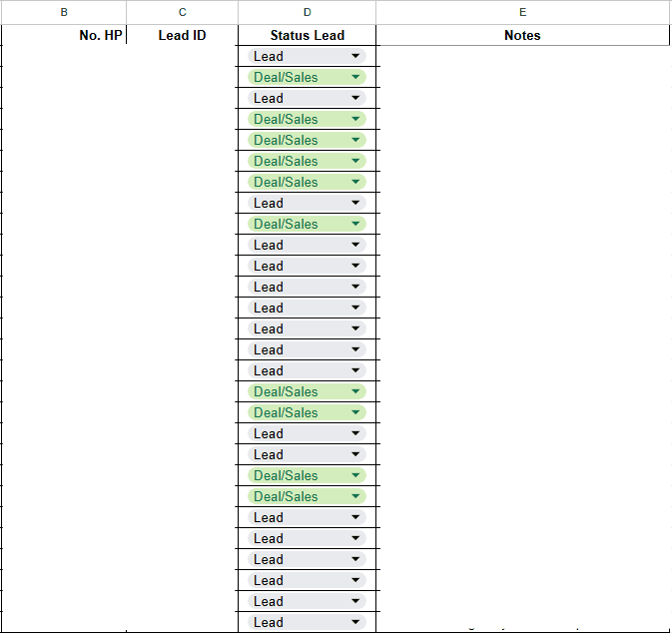The image size is (672, 633).
Task: Open the topmost Deal/Sales status dropdown
Action: click(x=307, y=77)
